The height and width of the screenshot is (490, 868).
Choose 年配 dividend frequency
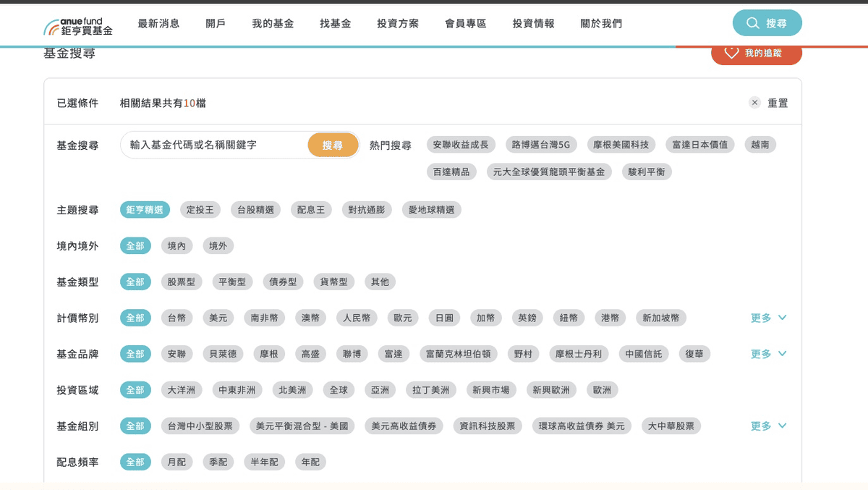pos(310,462)
